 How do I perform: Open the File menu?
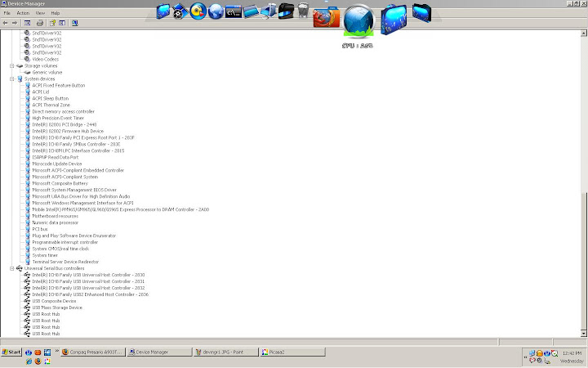pyautogui.click(x=7, y=13)
